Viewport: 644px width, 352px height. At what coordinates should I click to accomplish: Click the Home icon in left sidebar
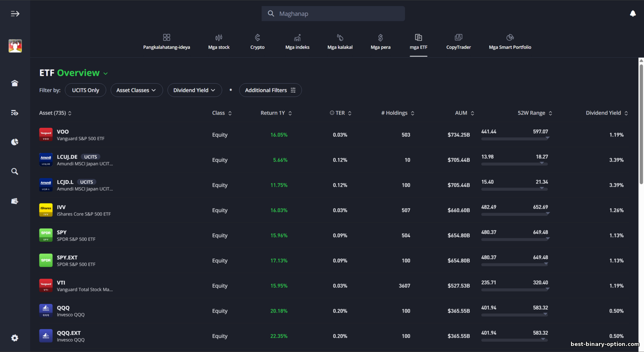coord(15,83)
